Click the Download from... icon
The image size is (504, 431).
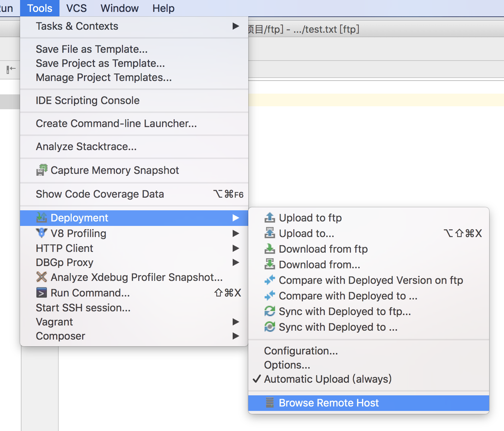(x=269, y=265)
